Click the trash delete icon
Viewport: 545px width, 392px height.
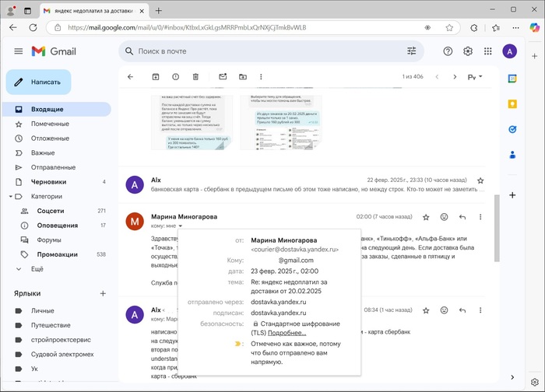pyautogui.click(x=195, y=77)
